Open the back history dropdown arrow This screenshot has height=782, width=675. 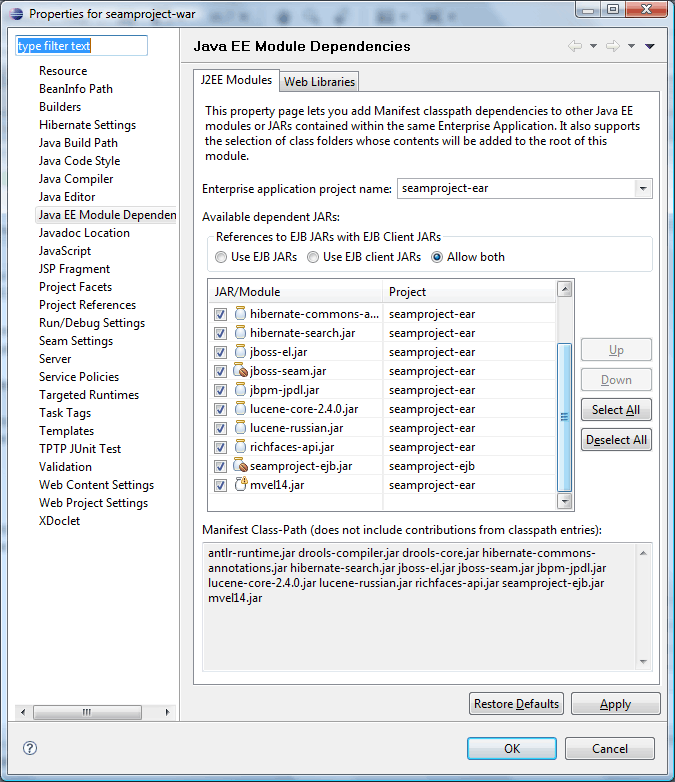tap(593, 46)
